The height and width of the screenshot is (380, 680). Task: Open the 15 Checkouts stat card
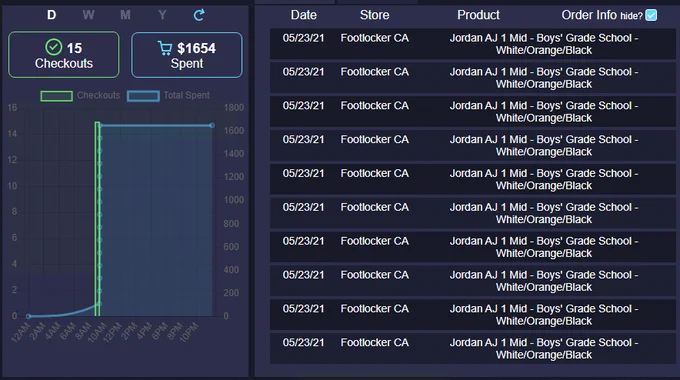click(x=64, y=55)
